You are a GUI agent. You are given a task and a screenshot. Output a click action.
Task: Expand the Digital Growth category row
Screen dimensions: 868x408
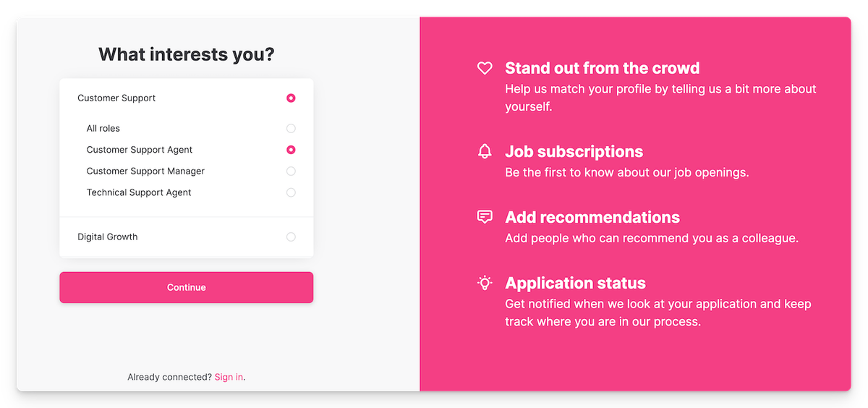tap(108, 237)
